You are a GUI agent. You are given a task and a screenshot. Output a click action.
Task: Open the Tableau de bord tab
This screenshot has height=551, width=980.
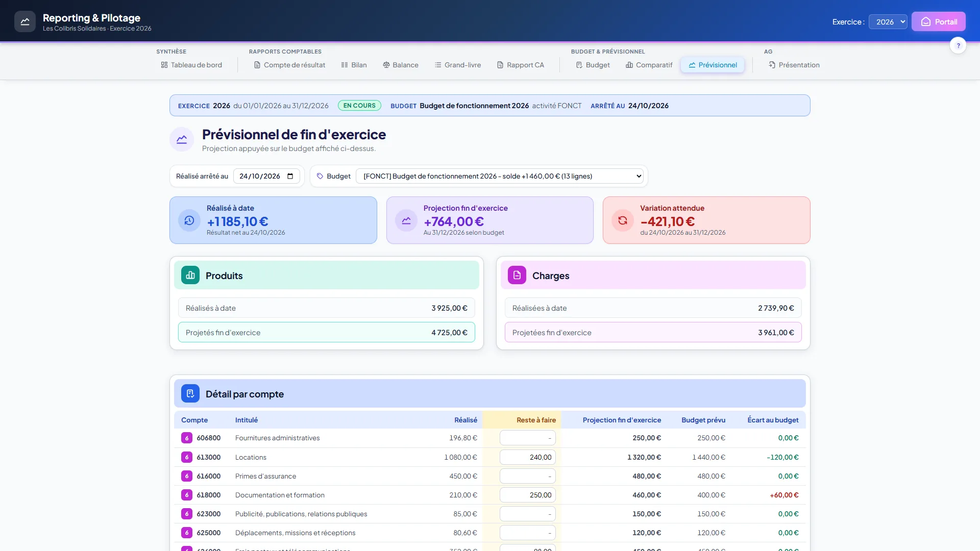click(191, 65)
